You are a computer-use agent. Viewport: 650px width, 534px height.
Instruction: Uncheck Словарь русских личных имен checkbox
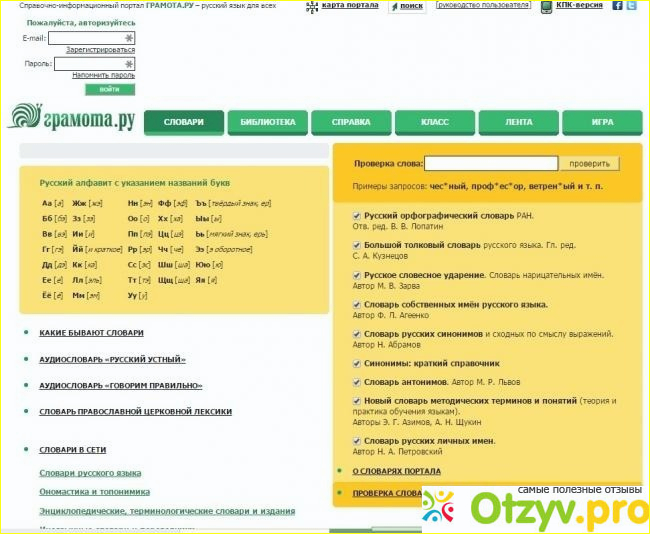[357, 440]
